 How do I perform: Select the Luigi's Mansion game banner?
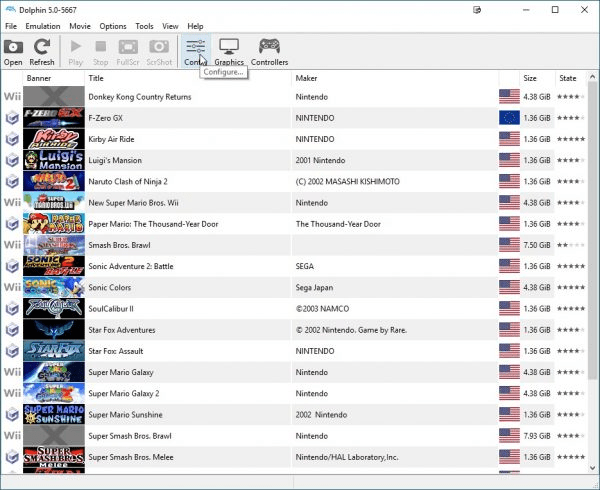tap(53, 160)
